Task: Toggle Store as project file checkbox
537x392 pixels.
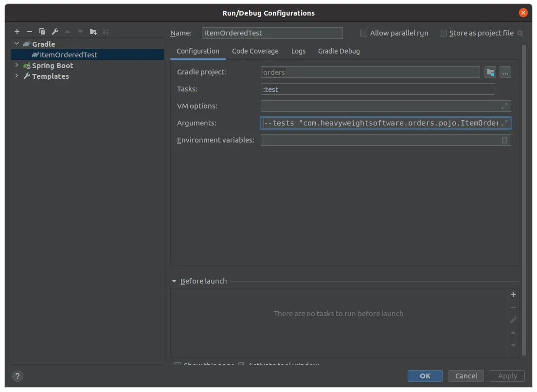Action: coord(443,33)
